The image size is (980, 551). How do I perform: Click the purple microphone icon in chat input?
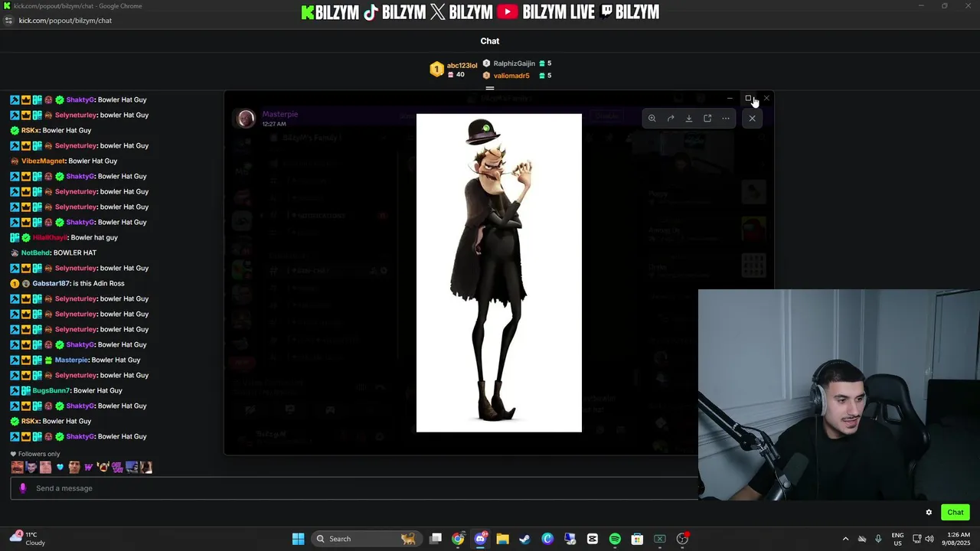(23, 488)
